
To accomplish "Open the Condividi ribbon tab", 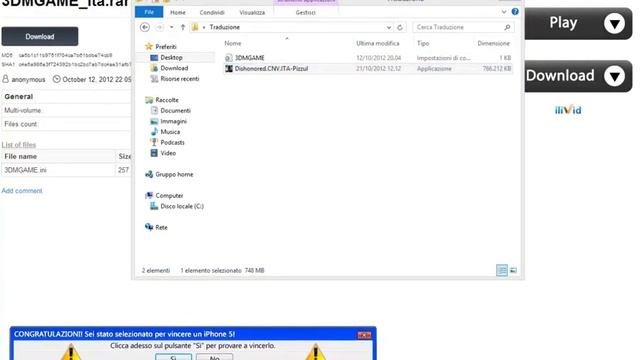I will click(212, 13).
